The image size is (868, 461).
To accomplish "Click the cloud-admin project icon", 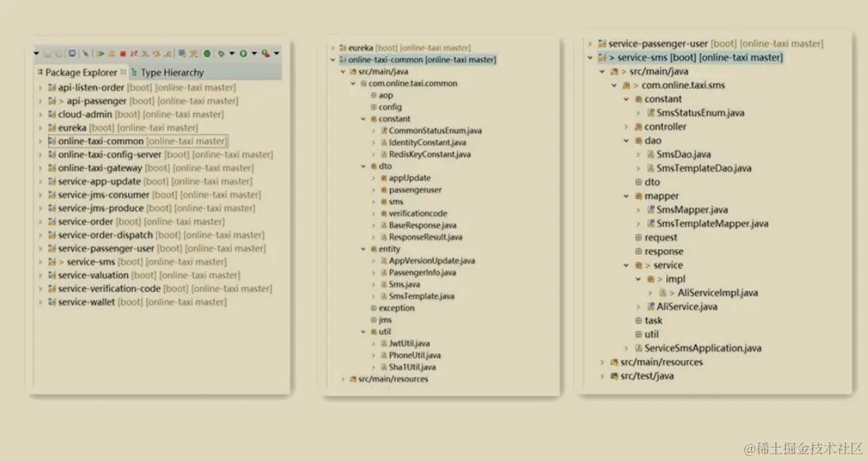I will [x=52, y=114].
